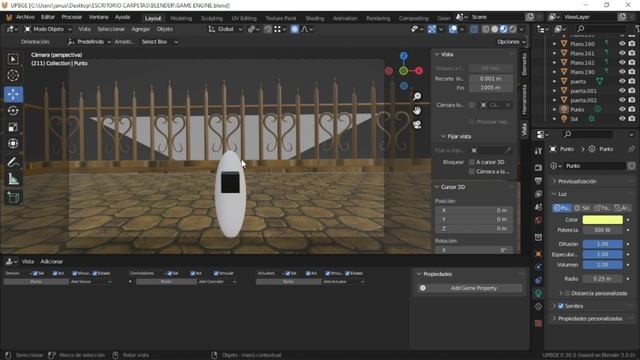Open the Tool properties tab icon
Image resolution: width=640 pixels, height=360 pixels.
(x=538, y=151)
